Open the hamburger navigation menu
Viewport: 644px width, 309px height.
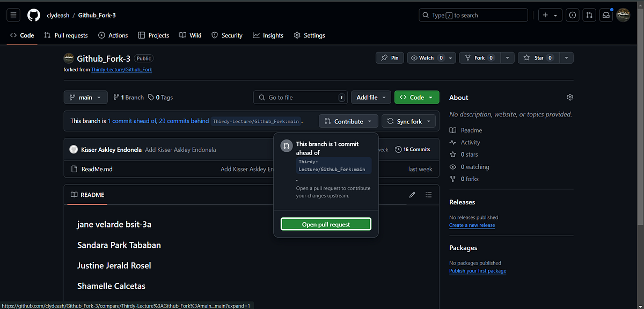click(x=13, y=15)
